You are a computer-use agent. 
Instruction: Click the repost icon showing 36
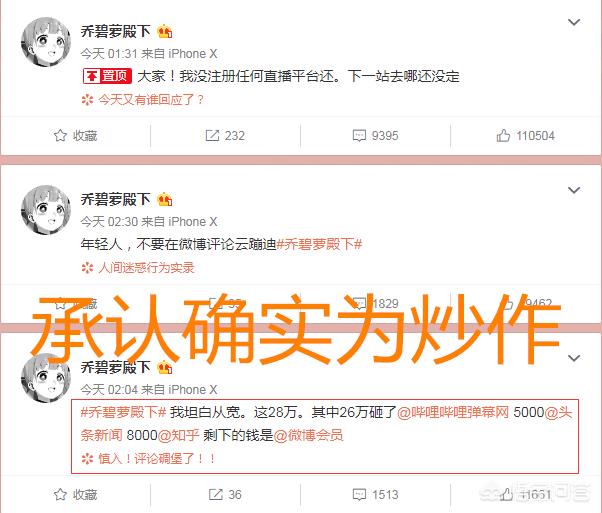pos(215,495)
